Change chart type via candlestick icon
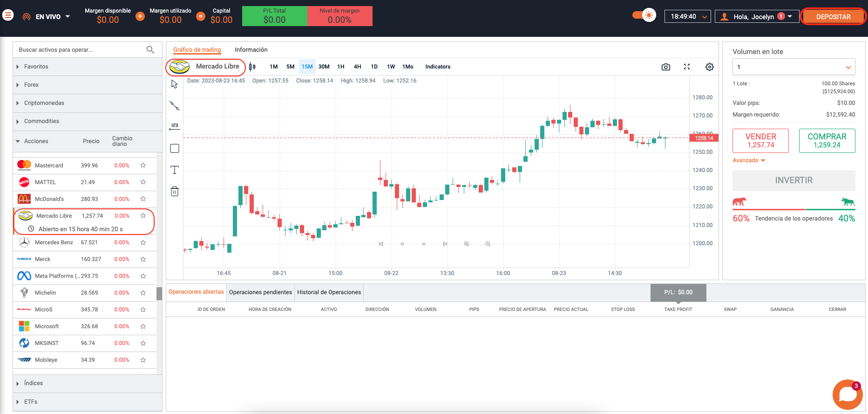868x414 pixels. pos(252,67)
